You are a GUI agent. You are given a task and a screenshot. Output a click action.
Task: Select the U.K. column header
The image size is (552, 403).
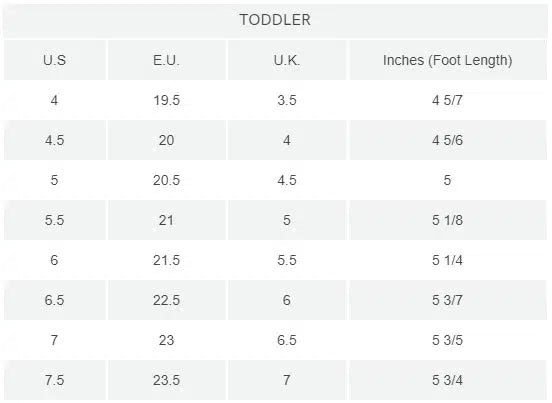[287, 60]
